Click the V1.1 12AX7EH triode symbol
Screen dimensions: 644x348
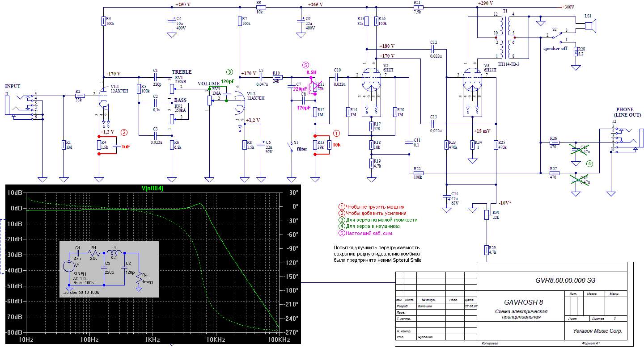click(103, 101)
